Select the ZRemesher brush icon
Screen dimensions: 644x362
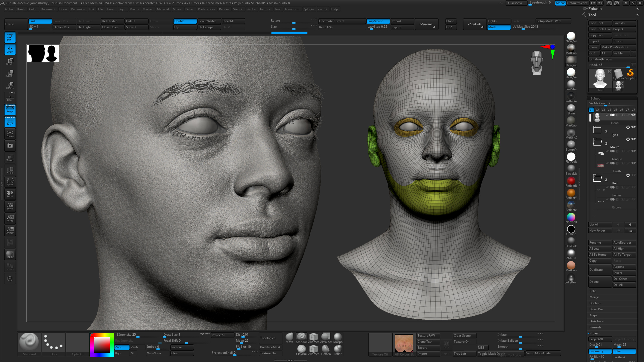click(x=313, y=337)
